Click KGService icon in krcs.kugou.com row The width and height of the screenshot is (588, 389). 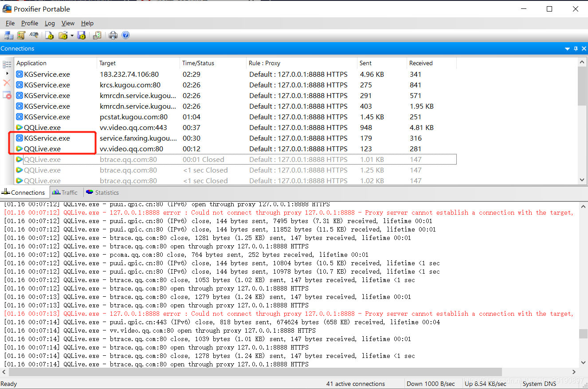point(20,85)
